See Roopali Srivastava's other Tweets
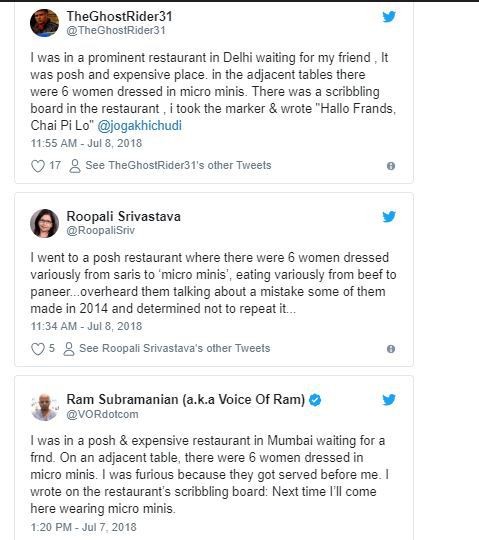 175,348
